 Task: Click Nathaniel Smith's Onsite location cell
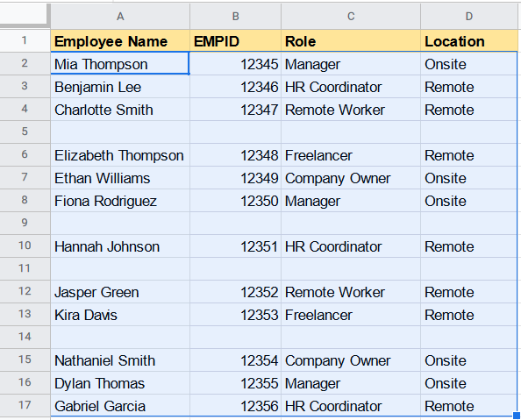point(469,359)
